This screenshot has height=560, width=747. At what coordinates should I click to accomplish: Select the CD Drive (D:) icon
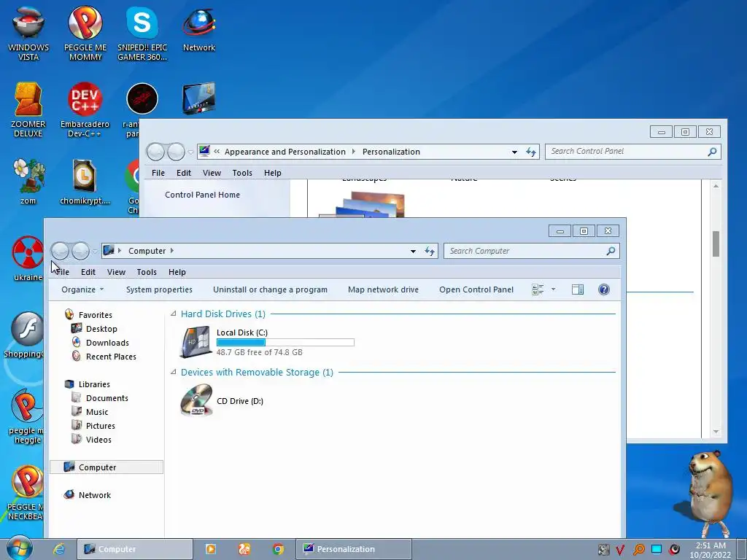point(196,400)
